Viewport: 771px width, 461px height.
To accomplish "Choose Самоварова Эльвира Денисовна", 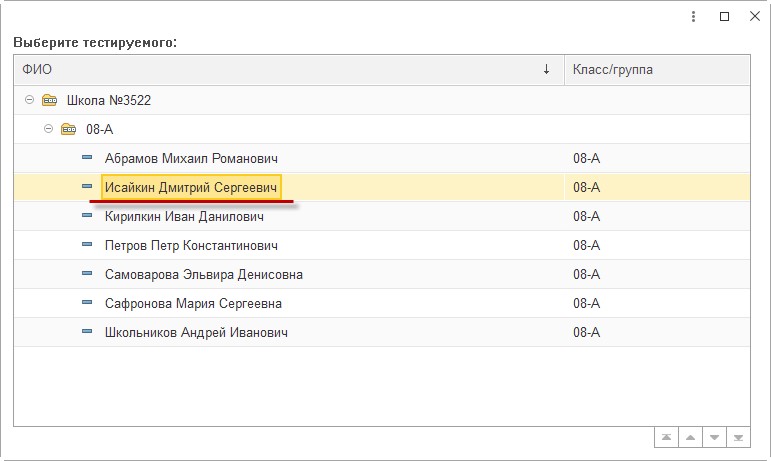I will coord(204,274).
